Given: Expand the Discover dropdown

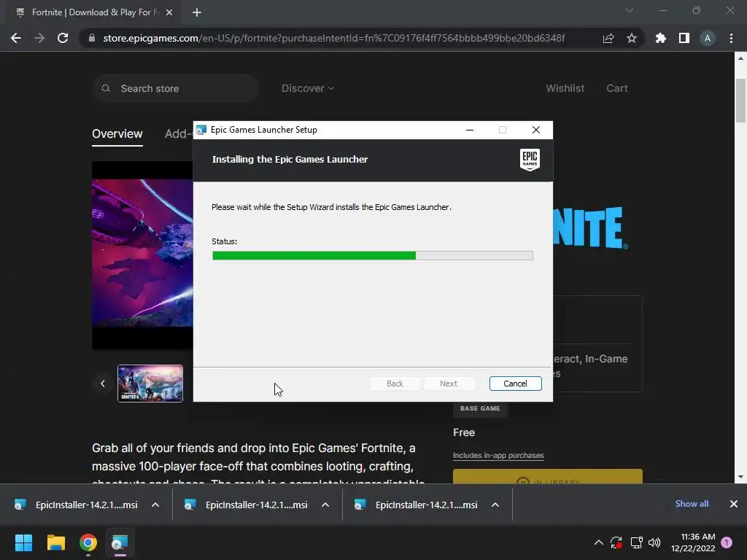Looking at the screenshot, I should [x=308, y=88].
